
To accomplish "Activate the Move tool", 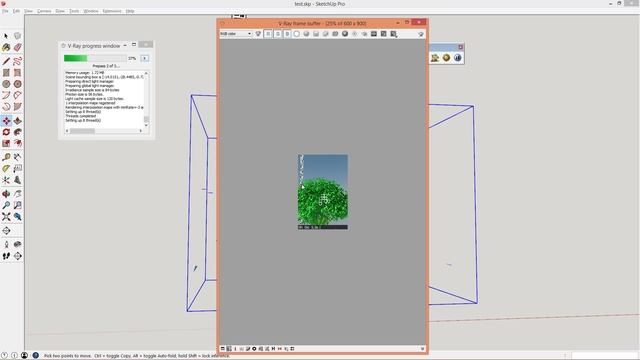I will (x=6, y=121).
